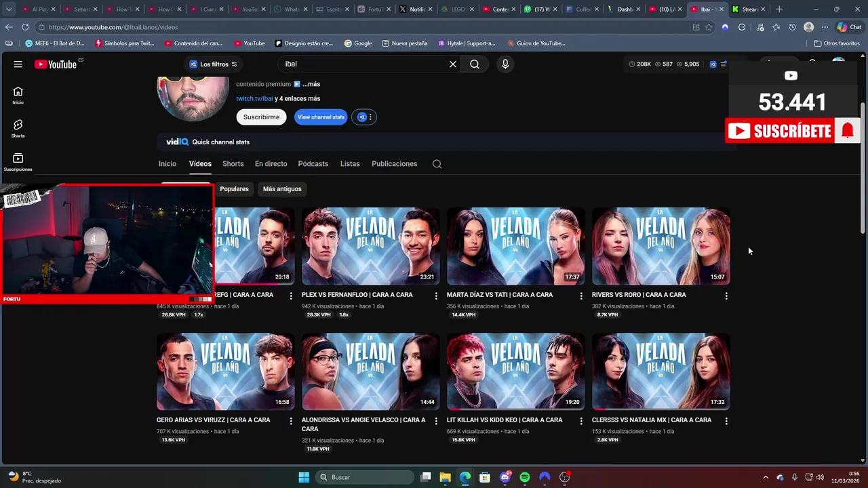
Task: Open the Clersss vs Natalia MX thumbnail
Action: coord(661,371)
